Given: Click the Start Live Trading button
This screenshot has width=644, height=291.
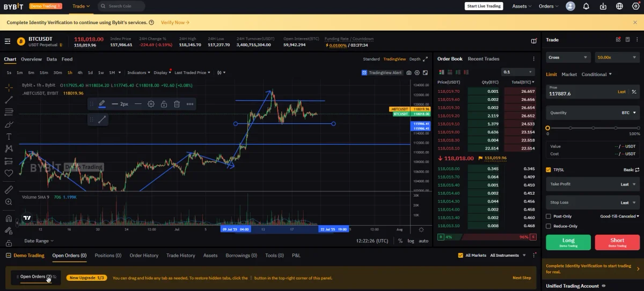Looking at the screenshot, I should click(x=484, y=6).
